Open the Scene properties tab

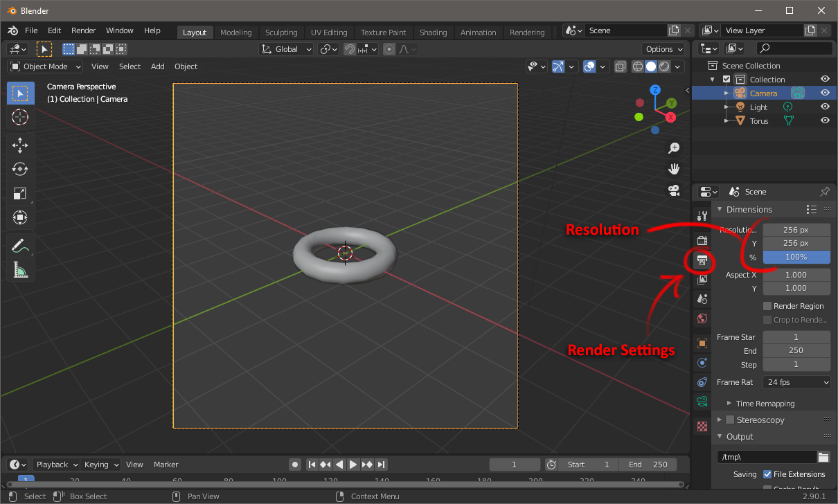click(702, 299)
